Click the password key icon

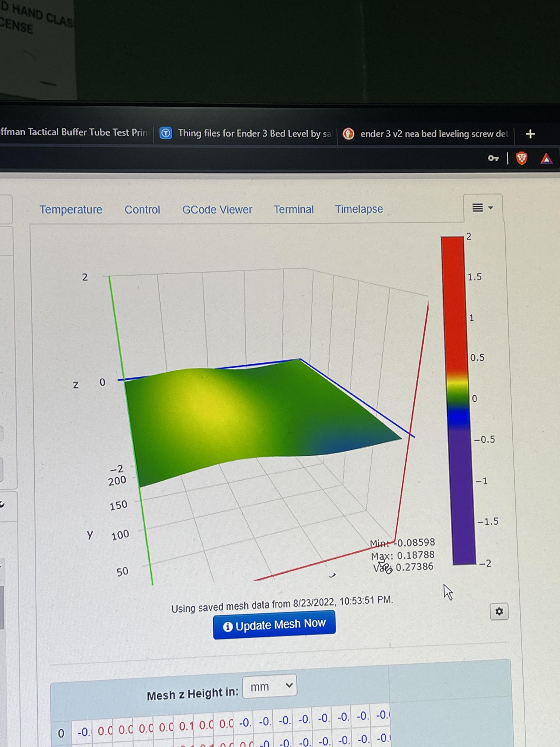pos(493,158)
